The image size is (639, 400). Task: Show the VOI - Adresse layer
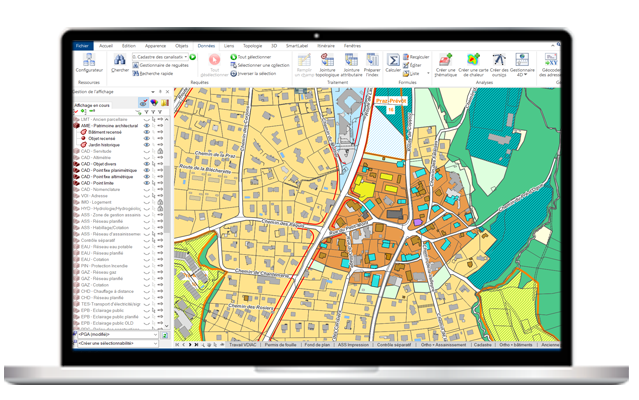point(147,196)
